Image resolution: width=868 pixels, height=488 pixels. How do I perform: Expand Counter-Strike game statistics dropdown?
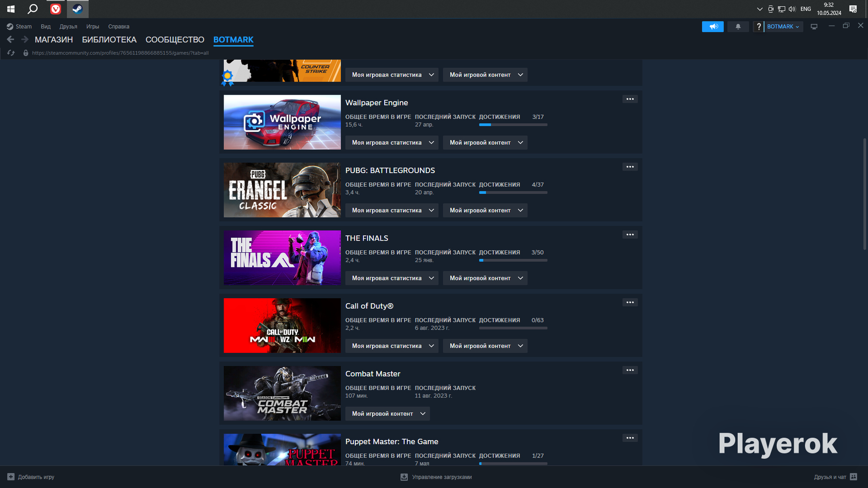[x=392, y=75]
